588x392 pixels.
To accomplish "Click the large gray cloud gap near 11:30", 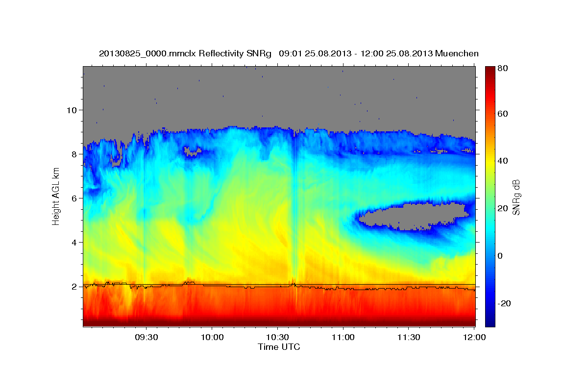I will coord(414,216).
